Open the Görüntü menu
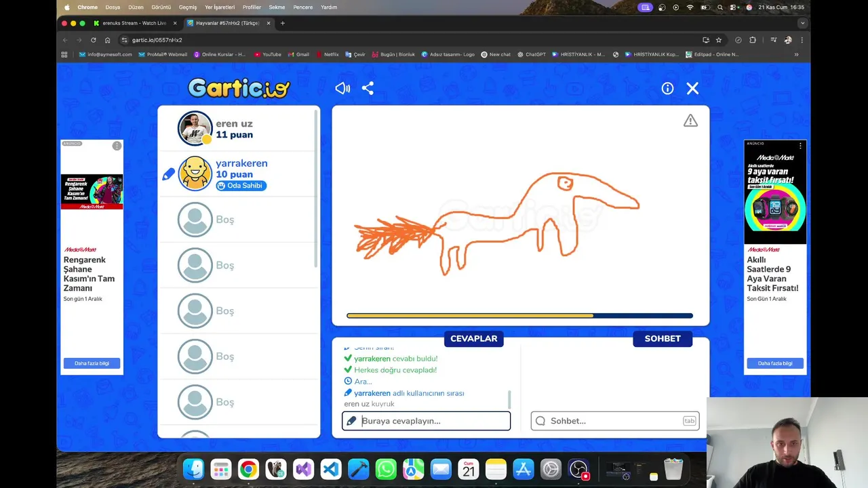868x488 pixels. (x=161, y=7)
